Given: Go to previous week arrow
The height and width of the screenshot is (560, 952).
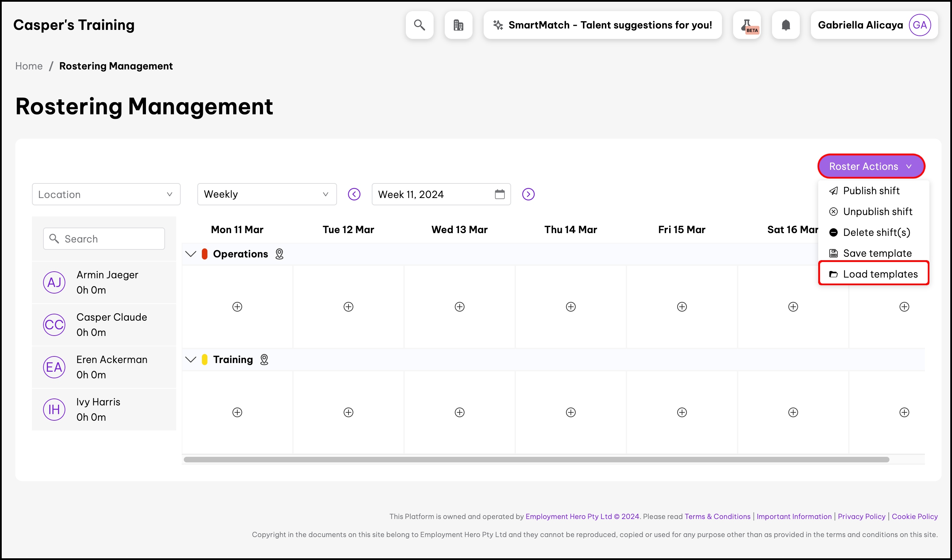Looking at the screenshot, I should coord(354,194).
